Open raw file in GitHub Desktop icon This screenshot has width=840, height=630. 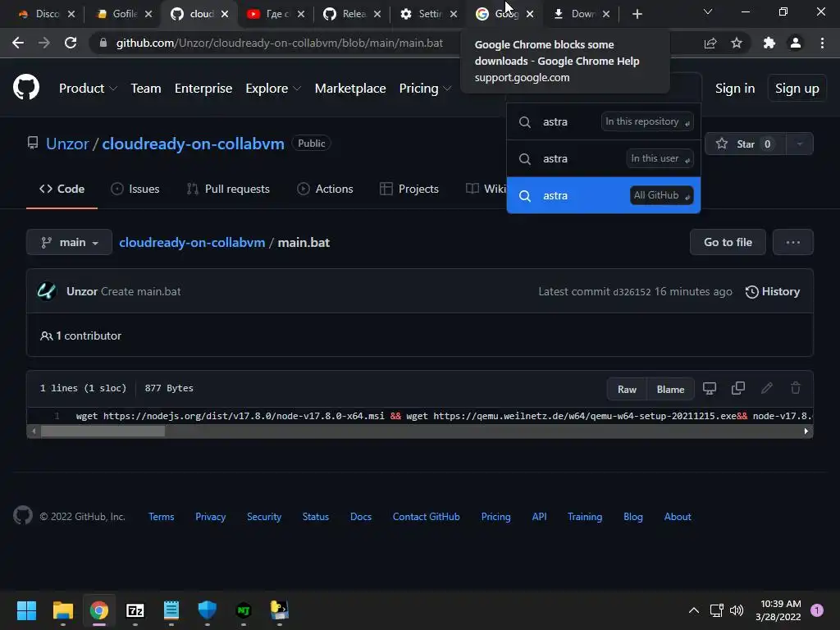[x=710, y=388]
